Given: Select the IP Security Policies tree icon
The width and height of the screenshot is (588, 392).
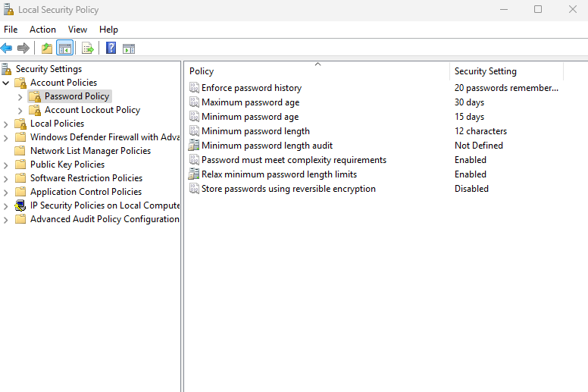Looking at the screenshot, I should click(x=20, y=205).
